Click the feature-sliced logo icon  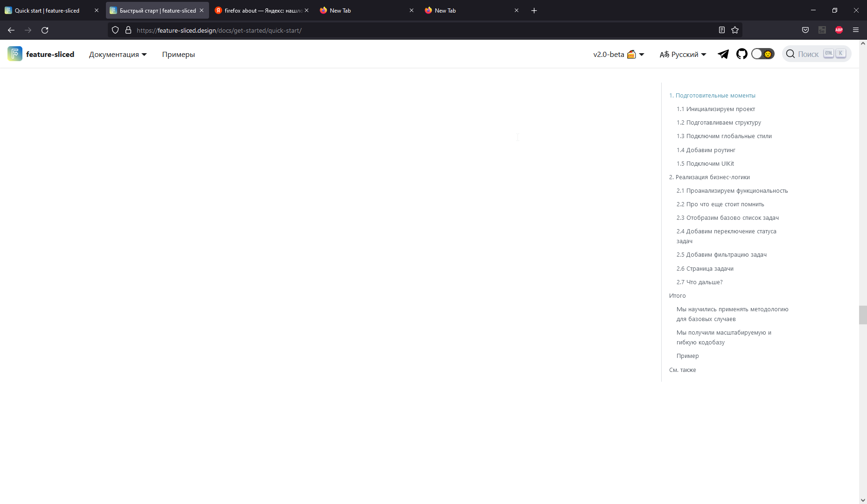(x=15, y=54)
